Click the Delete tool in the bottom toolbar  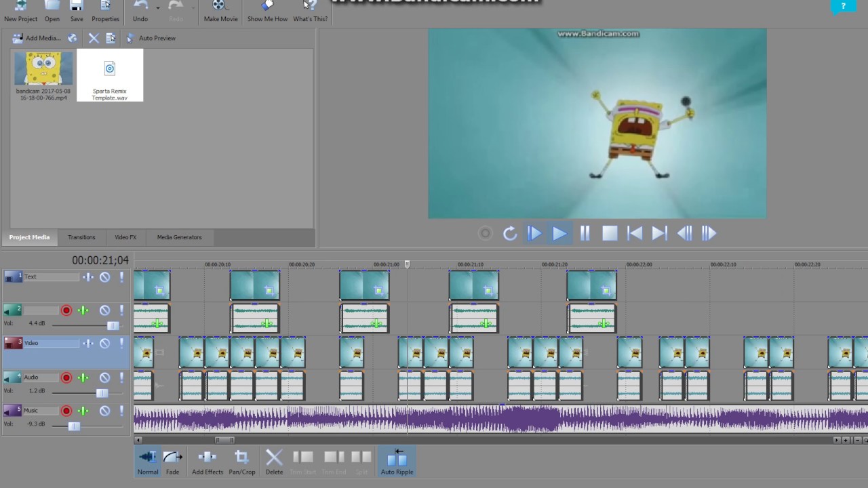coord(274,462)
